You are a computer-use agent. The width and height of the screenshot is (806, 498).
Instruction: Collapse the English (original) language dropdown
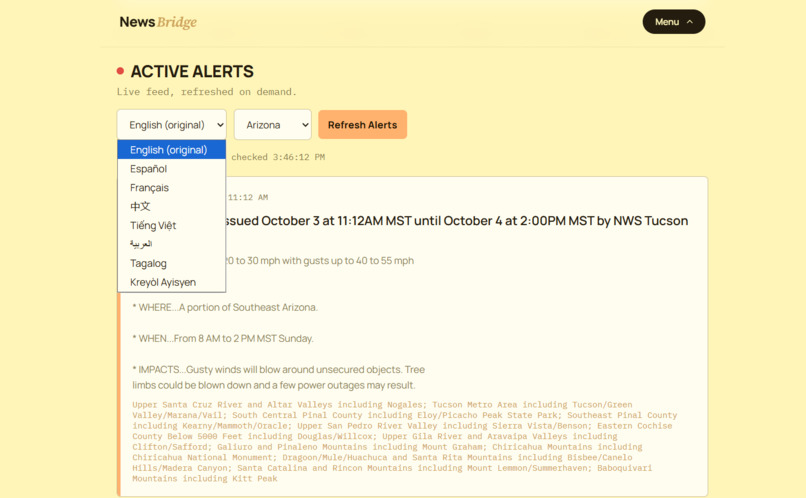(x=172, y=125)
